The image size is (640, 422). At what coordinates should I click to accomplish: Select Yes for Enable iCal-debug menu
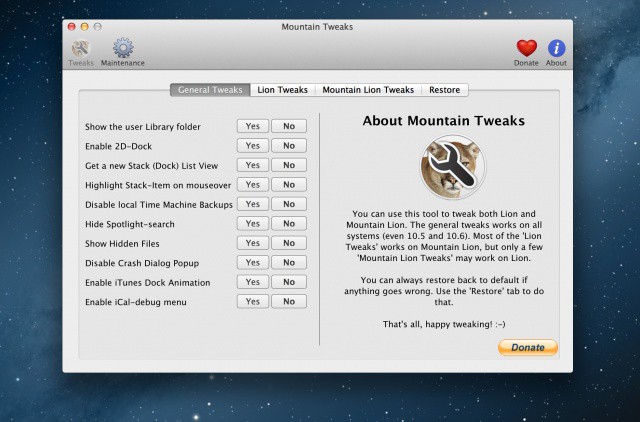253,302
